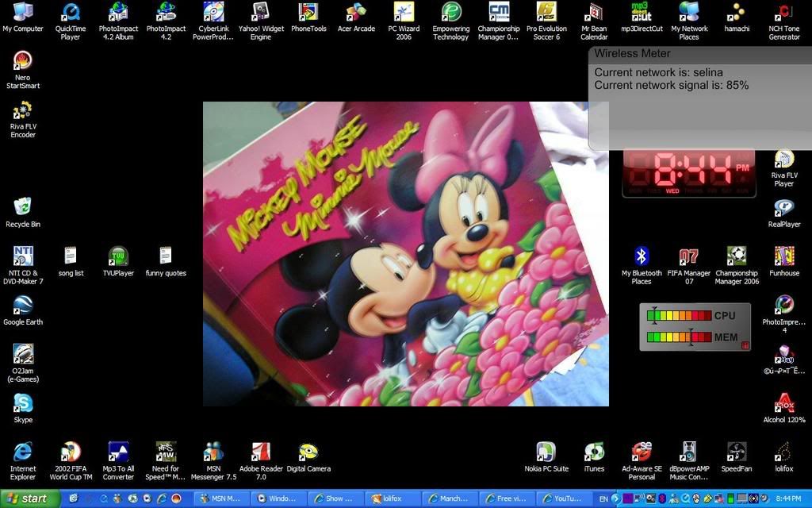
Task: Open Nero StartSmart shortcut
Action: tap(23, 61)
